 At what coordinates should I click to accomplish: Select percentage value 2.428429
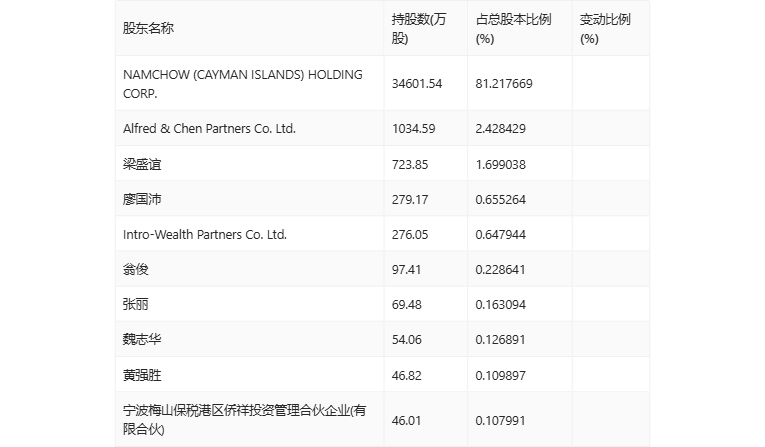point(501,129)
